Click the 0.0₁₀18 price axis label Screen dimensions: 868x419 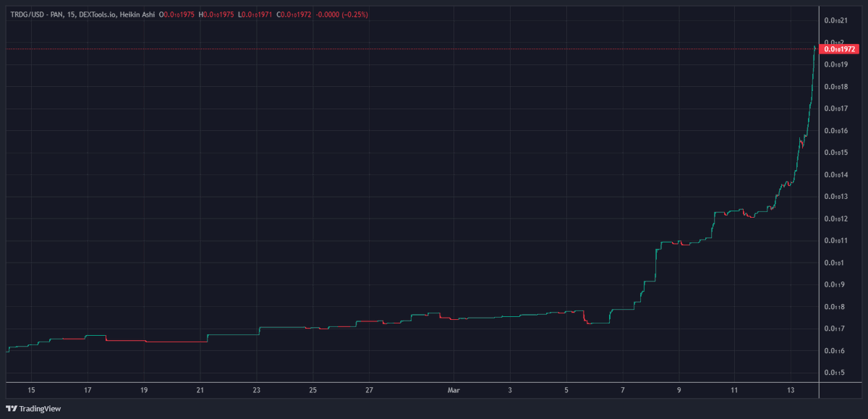tap(835, 87)
